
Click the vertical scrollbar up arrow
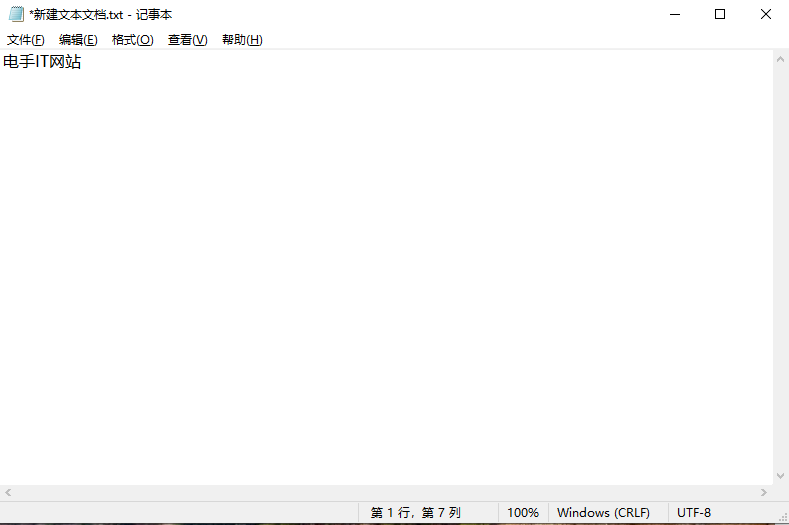click(x=781, y=58)
